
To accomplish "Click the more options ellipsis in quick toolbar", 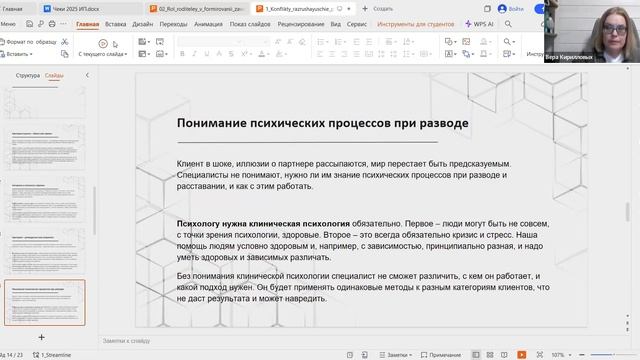I will [63, 24].
